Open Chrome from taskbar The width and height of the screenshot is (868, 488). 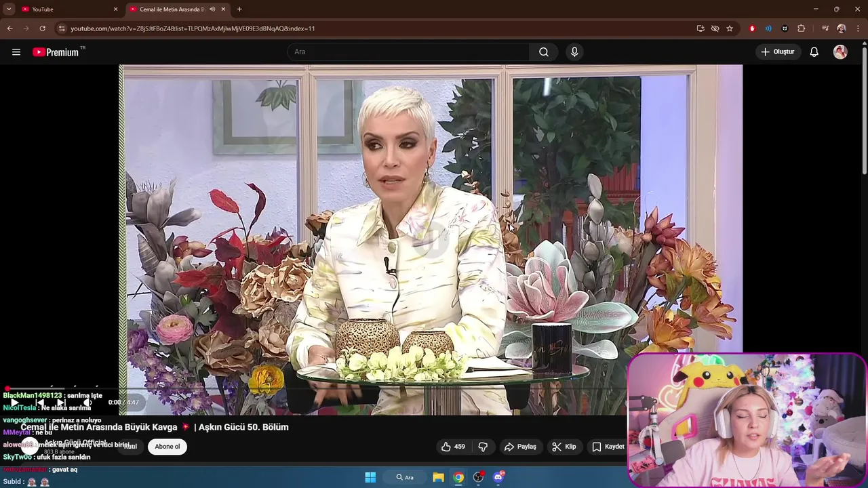coord(458,477)
